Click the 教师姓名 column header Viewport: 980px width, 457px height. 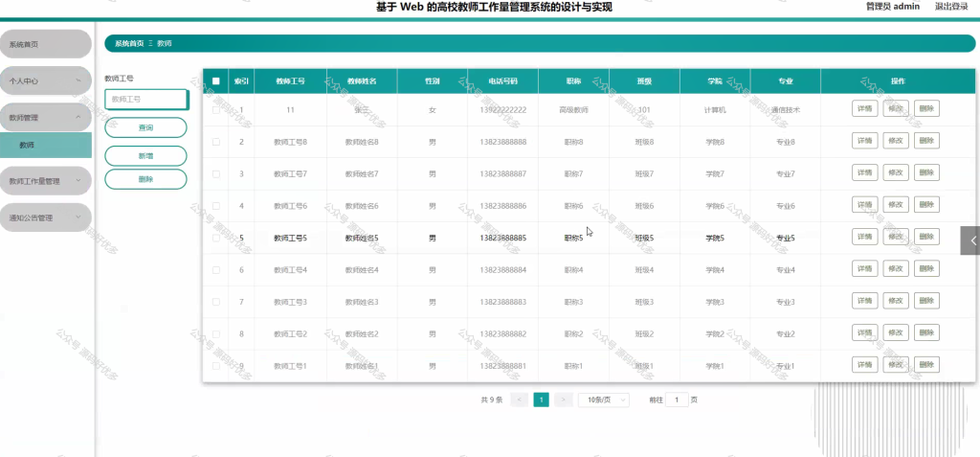(x=362, y=81)
